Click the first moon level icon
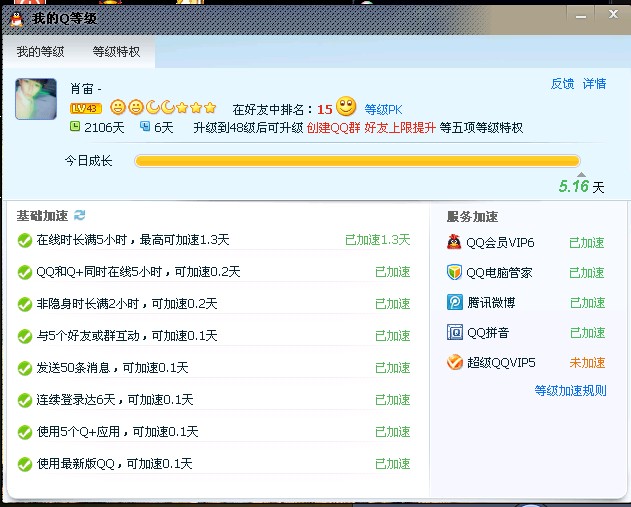This screenshot has width=631, height=507. pyautogui.click(x=153, y=107)
